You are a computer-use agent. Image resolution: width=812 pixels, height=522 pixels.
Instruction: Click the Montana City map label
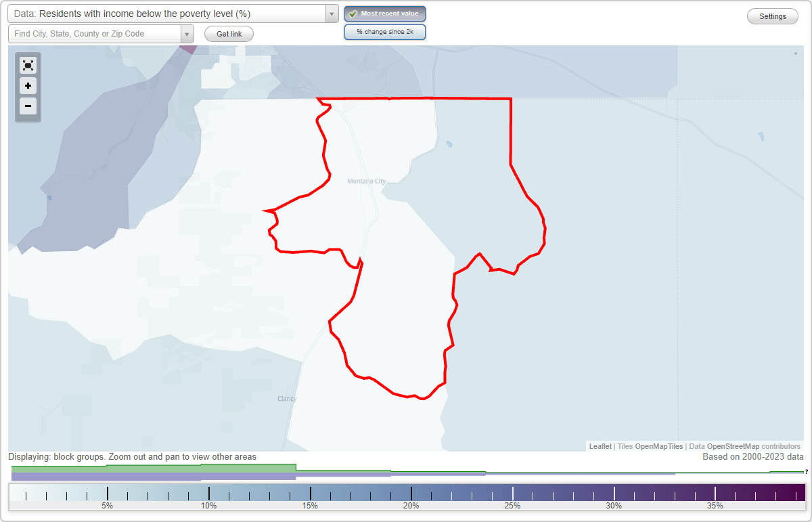pos(366,181)
